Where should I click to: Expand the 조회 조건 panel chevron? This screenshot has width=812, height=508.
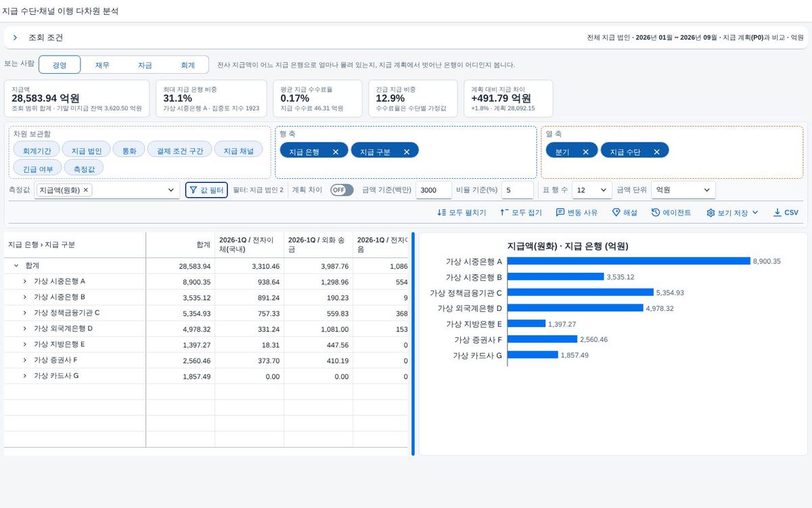click(15, 38)
